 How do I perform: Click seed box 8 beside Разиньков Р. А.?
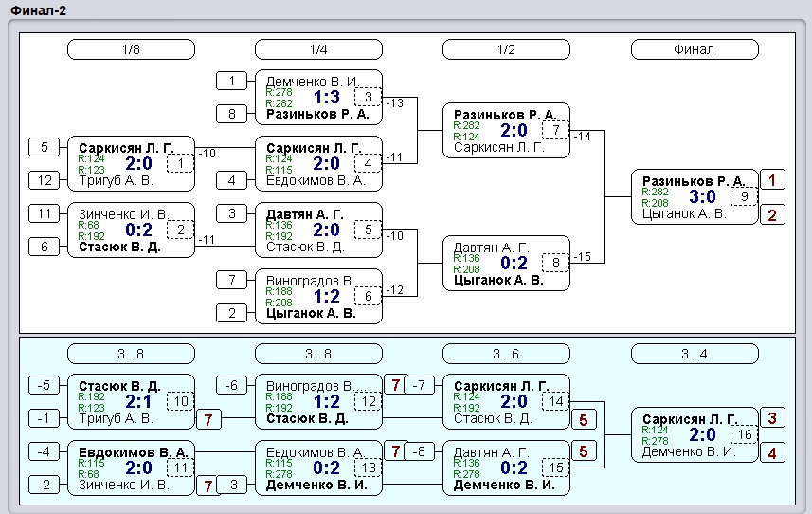(x=231, y=114)
